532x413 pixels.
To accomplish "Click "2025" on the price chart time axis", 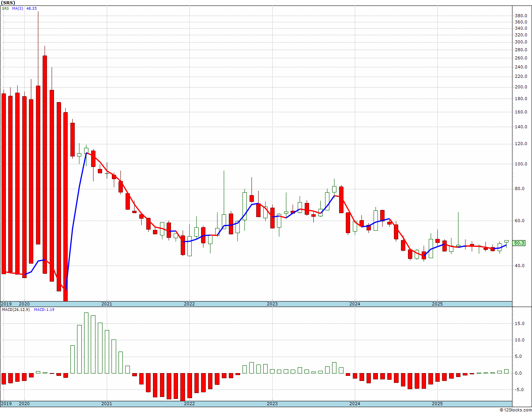I will coord(437,304).
